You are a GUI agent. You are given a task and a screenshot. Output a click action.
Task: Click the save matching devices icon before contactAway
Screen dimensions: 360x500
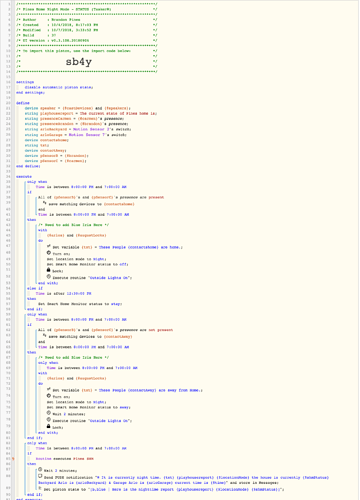click(x=44, y=335)
